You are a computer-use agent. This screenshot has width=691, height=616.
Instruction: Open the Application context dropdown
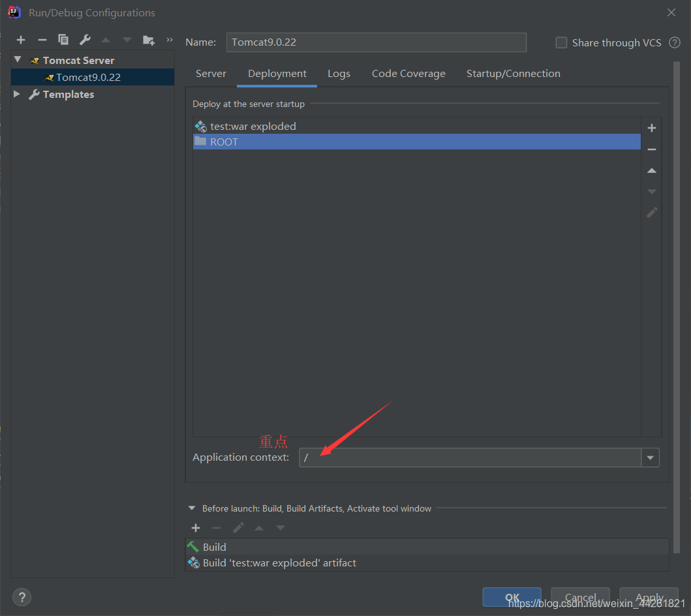[x=650, y=458]
